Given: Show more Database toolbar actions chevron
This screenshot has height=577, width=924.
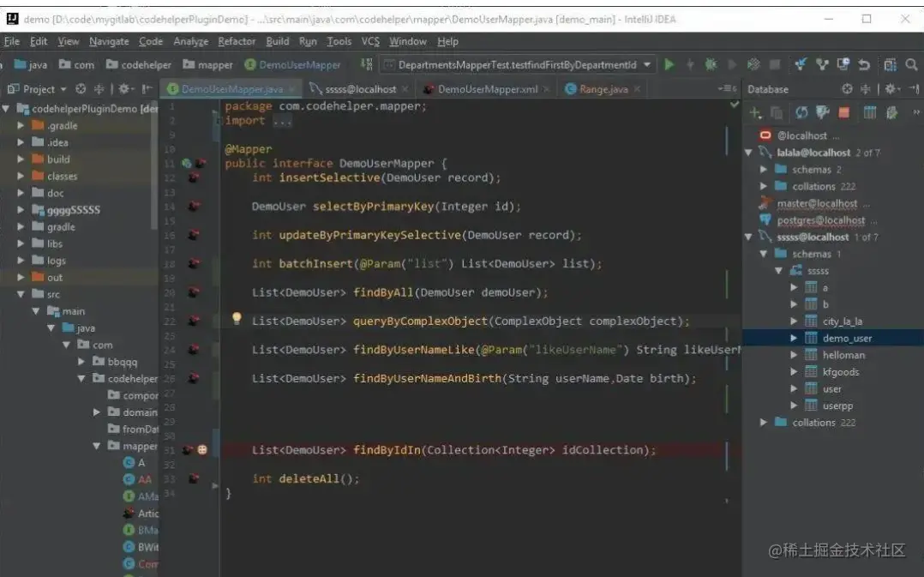Looking at the screenshot, I should click(x=915, y=112).
